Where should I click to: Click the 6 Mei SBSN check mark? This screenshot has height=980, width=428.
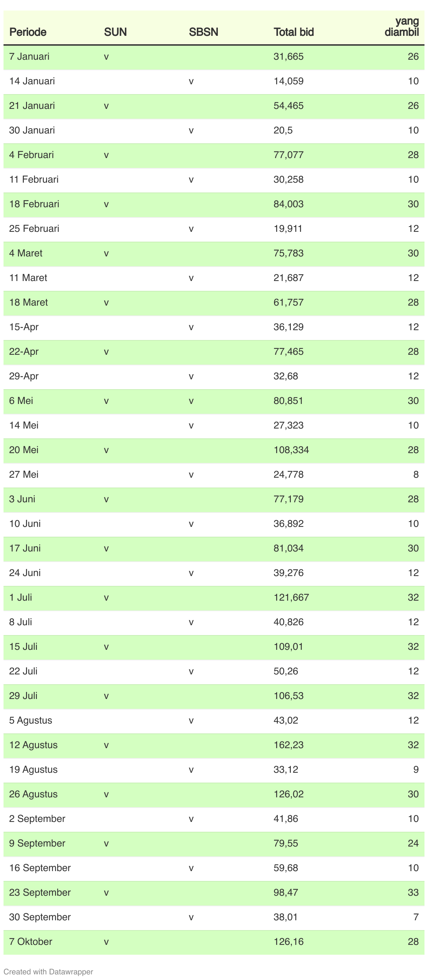[x=191, y=401]
